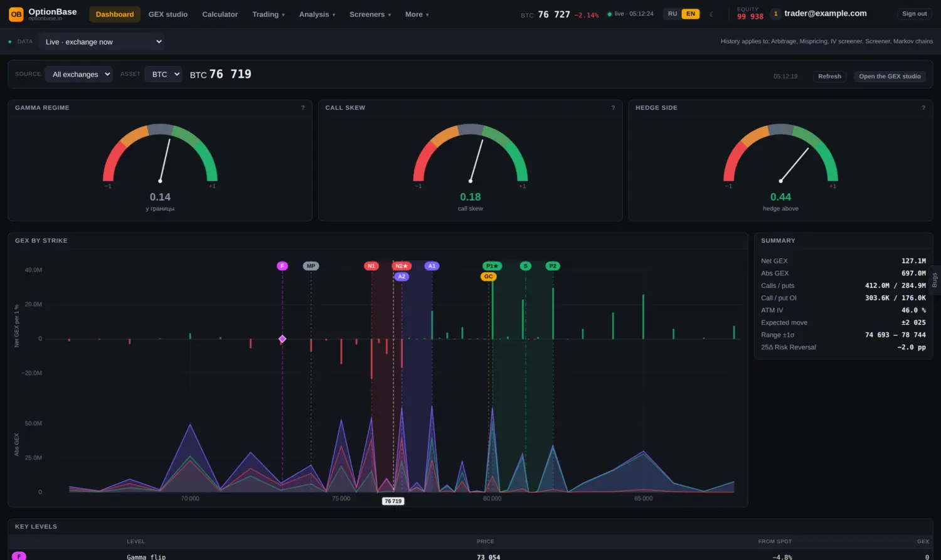This screenshot has width=941, height=560.
Task: Click the Abs GEX value 697.0M
Action: (913, 273)
